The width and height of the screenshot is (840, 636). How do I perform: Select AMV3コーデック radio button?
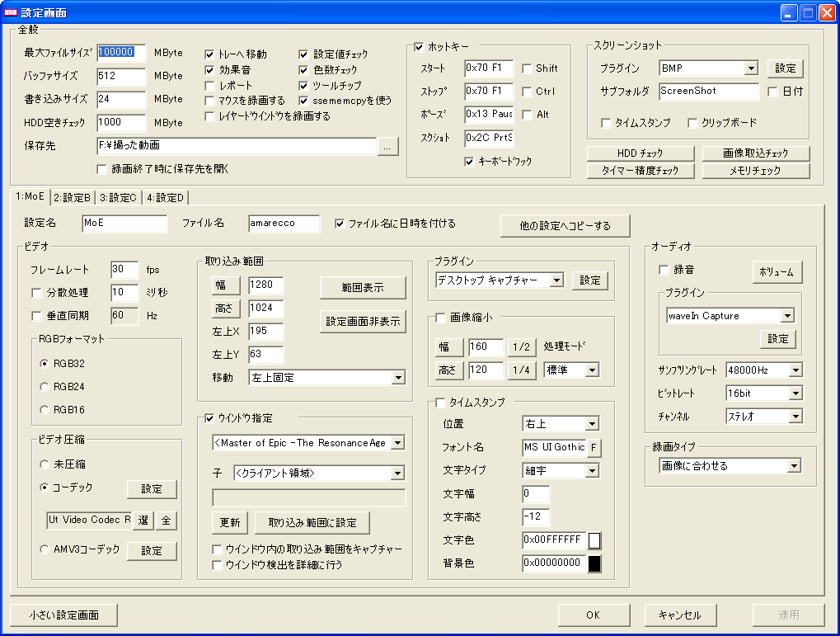pos(45,549)
